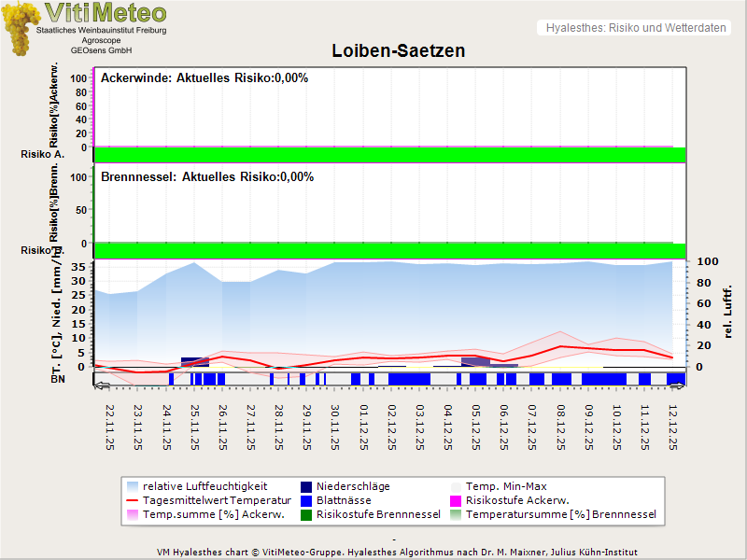
Task: Click the Blattnässe legend square
Action: click(x=305, y=500)
